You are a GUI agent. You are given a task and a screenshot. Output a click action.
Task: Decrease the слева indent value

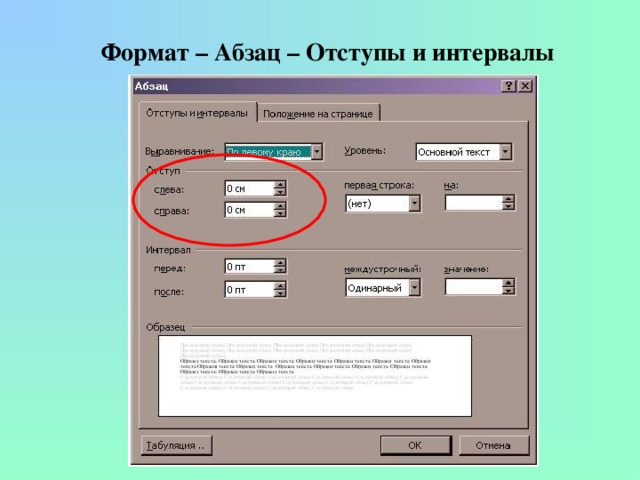point(280,192)
